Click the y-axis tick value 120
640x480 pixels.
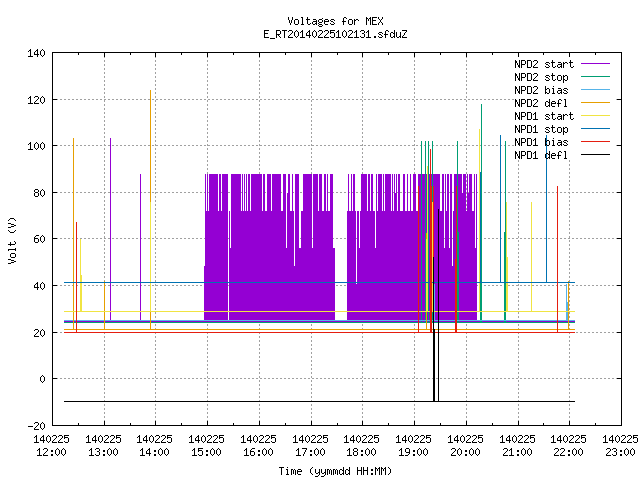[x=36, y=100]
